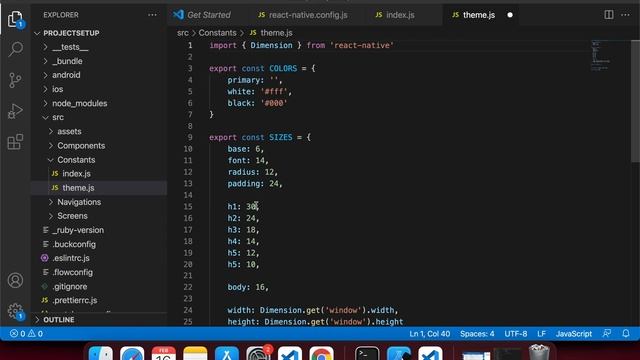Click the Constants breadcrumb
The width and height of the screenshot is (640, 360).
[217, 33]
